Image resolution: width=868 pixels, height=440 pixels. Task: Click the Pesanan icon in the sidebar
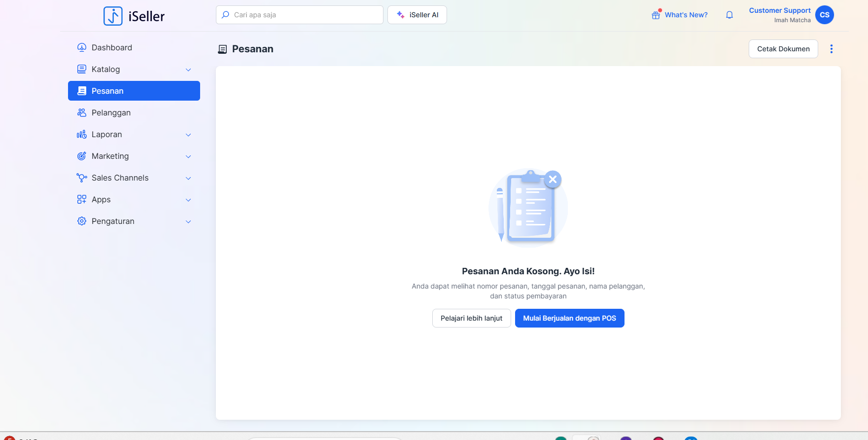(82, 91)
